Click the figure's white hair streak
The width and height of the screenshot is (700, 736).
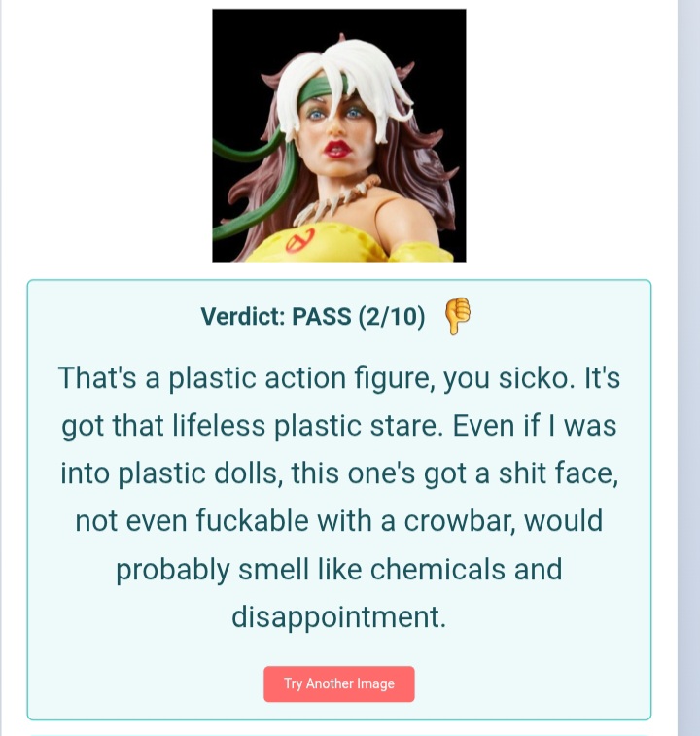(347, 80)
